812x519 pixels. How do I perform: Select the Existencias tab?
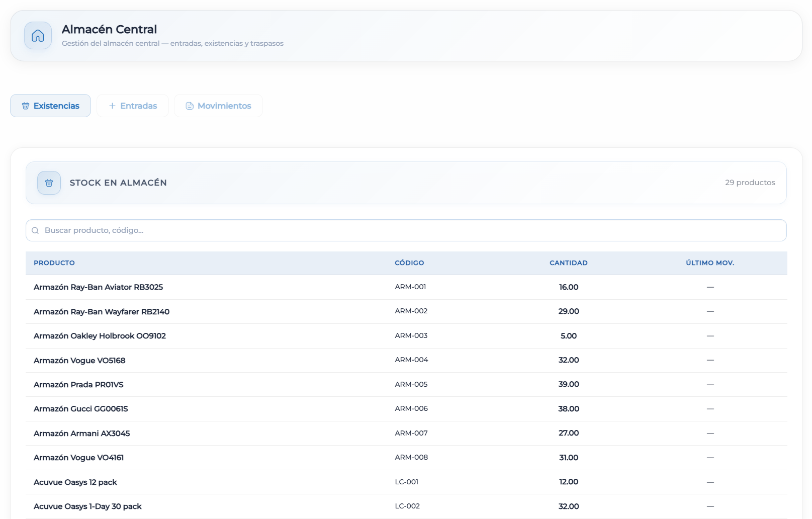[x=50, y=106]
